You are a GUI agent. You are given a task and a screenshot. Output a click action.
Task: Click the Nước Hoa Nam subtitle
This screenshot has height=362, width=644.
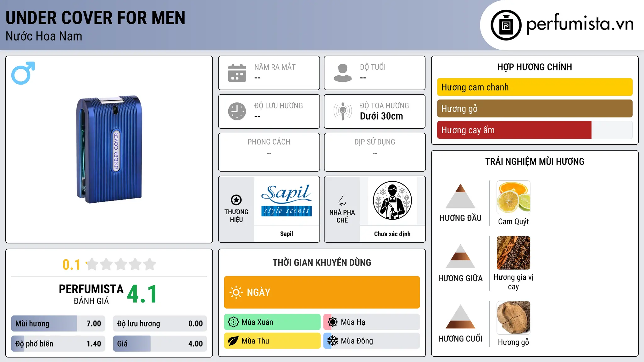44,36
